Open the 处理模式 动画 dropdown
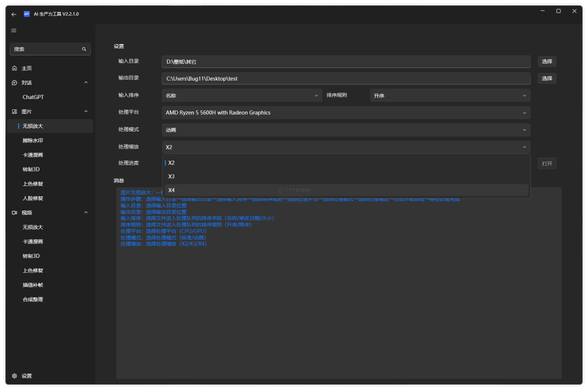588x390 pixels. point(346,130)
